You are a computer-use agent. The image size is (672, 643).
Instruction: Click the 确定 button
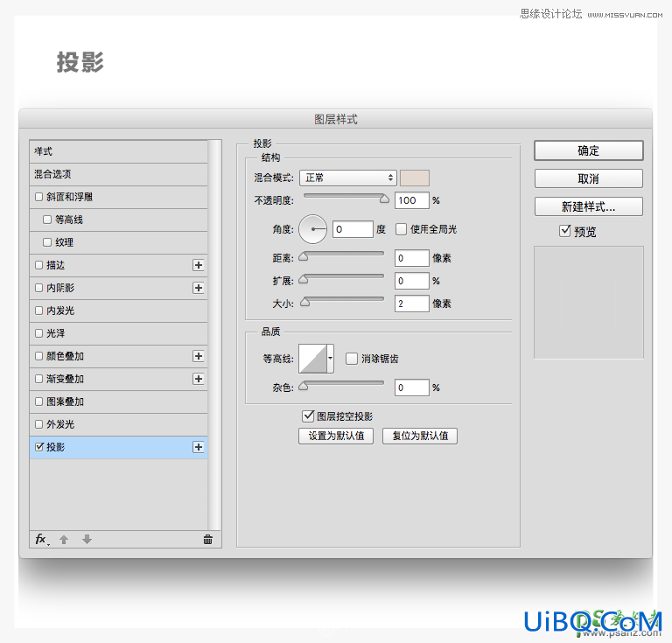tap(588, 150)
